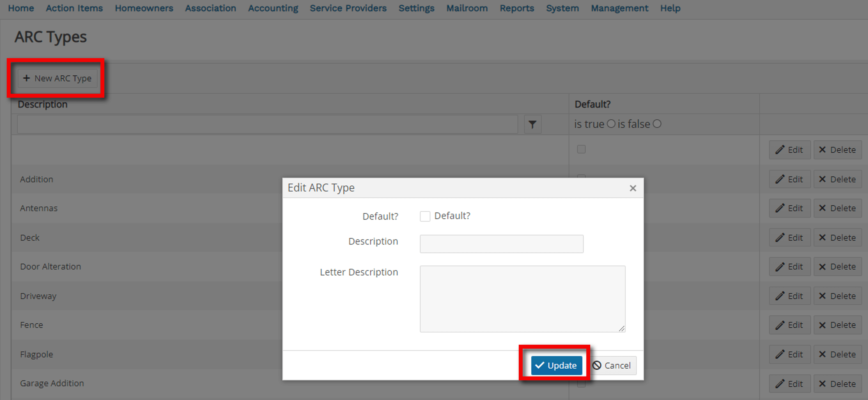Click the plus New ARC Type button
Image resolution: width=868 pixels, height=400 pixels.
coord(57,78)
